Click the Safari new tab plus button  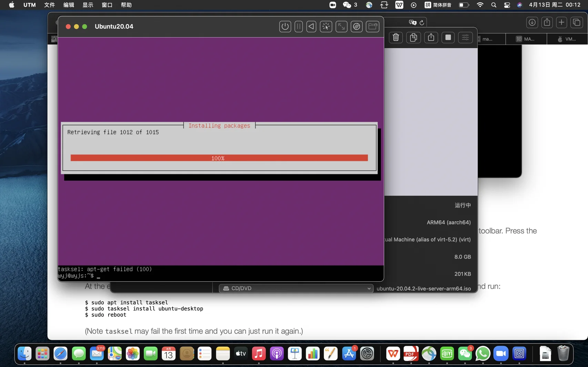561,23
